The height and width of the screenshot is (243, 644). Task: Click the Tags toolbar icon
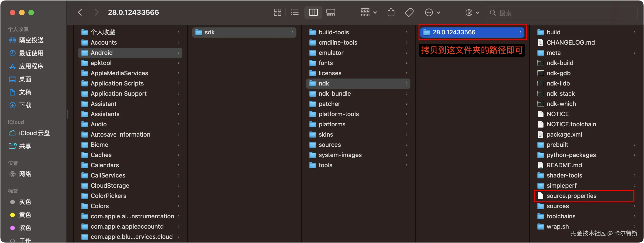pos(409,13)
